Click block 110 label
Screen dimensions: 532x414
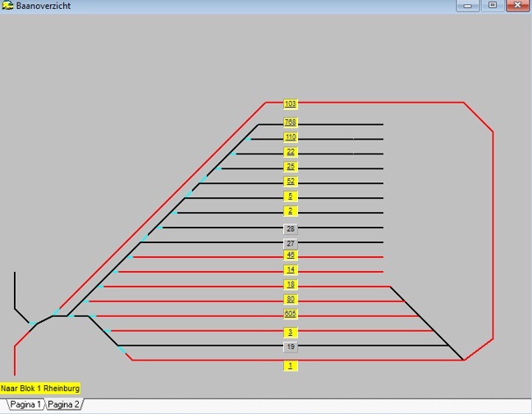(x=290, y=137)
